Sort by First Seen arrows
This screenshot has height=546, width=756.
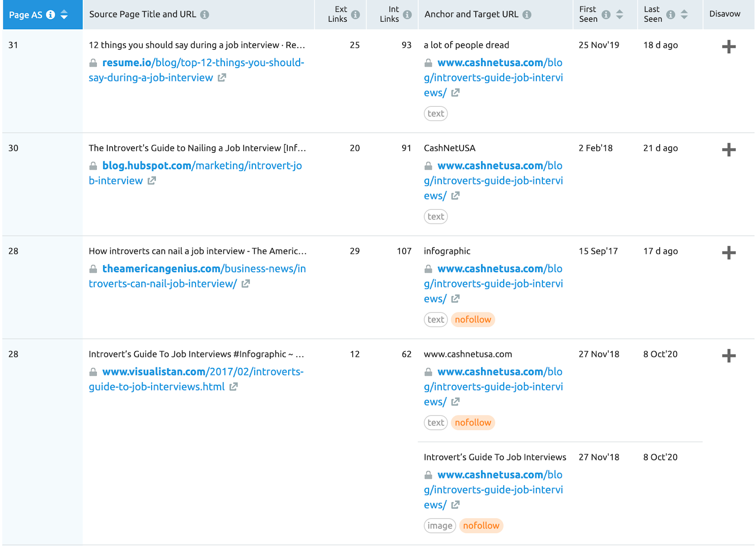point(619,15)
